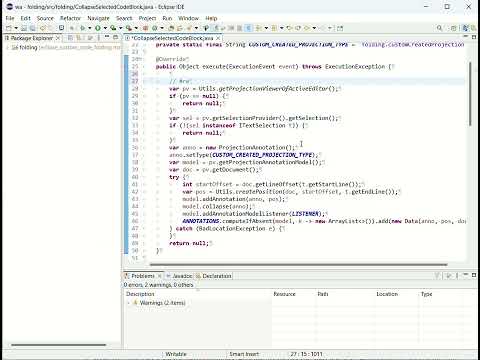Viewport: 480px width, 360px height.
Task: Click the Previous Annotation toolbar icon
Action: pyautogui.click(x=274, y=28)
